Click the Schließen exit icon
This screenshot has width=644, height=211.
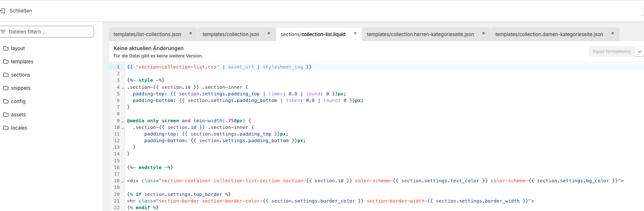[3, 11]
